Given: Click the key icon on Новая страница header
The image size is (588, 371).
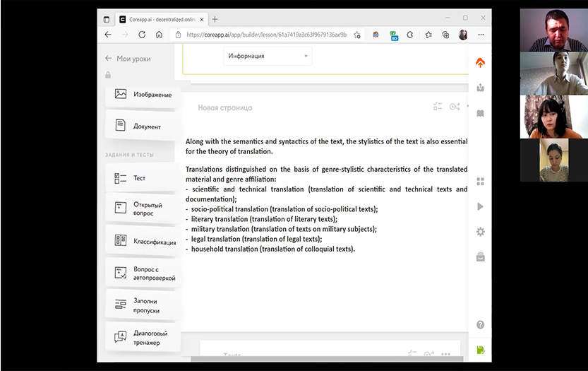Looking at the screenshot, I should pos(454,107).
